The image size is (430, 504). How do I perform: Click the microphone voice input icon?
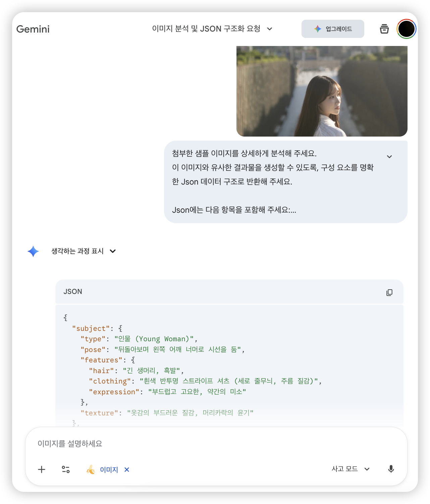tap(391, 469)
